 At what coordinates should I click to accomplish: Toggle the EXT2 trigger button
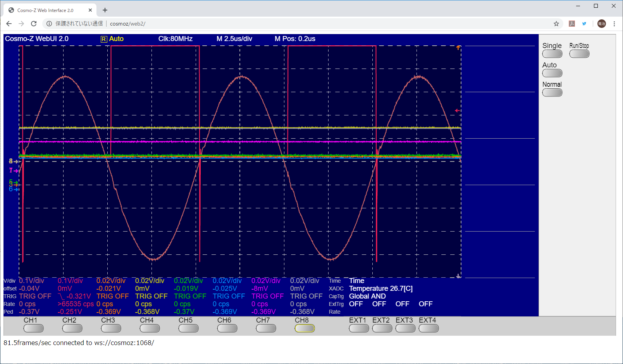(x=382, y=328)
